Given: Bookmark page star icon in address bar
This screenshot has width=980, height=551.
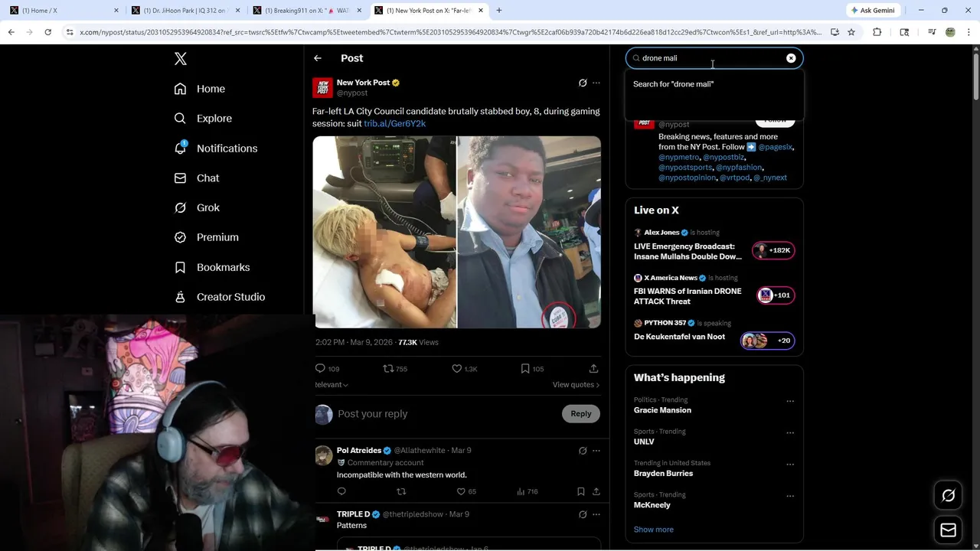Looking at the screenshot, I should click(851, 32).
